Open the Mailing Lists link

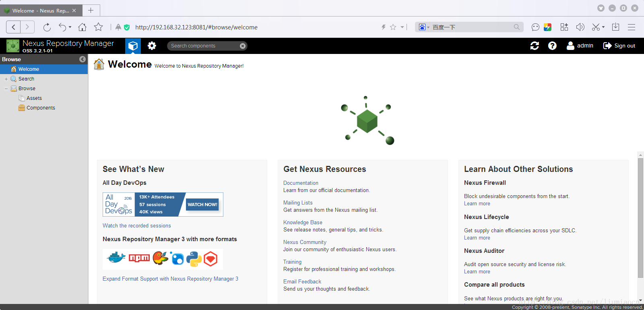pyautogui.click(x=298, y=203)
